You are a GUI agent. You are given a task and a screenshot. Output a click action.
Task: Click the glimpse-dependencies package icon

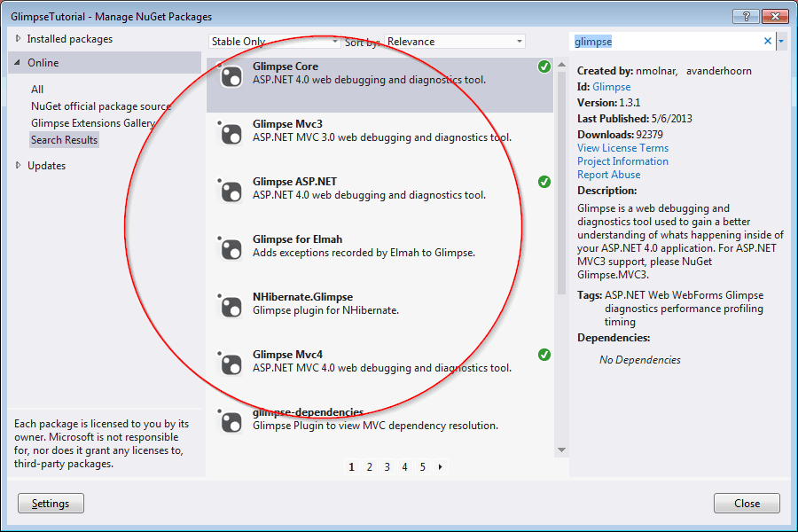coord(231,420)
